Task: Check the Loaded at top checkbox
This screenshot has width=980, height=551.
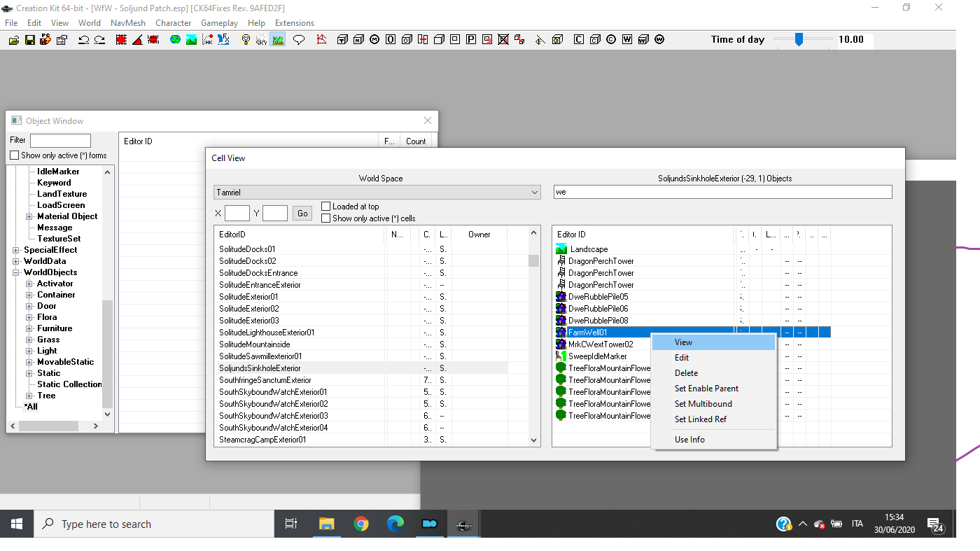Action: [x=325, y=207]
